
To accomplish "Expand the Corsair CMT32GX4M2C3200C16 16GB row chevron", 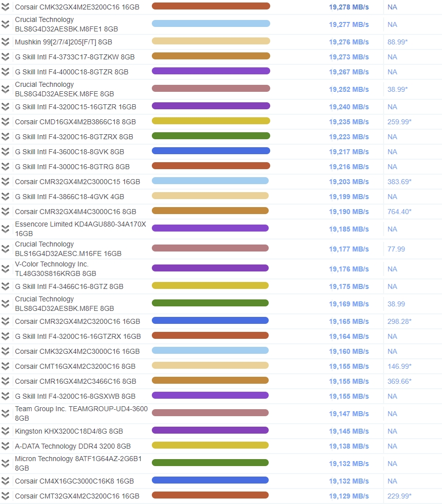I will point(5,496).
